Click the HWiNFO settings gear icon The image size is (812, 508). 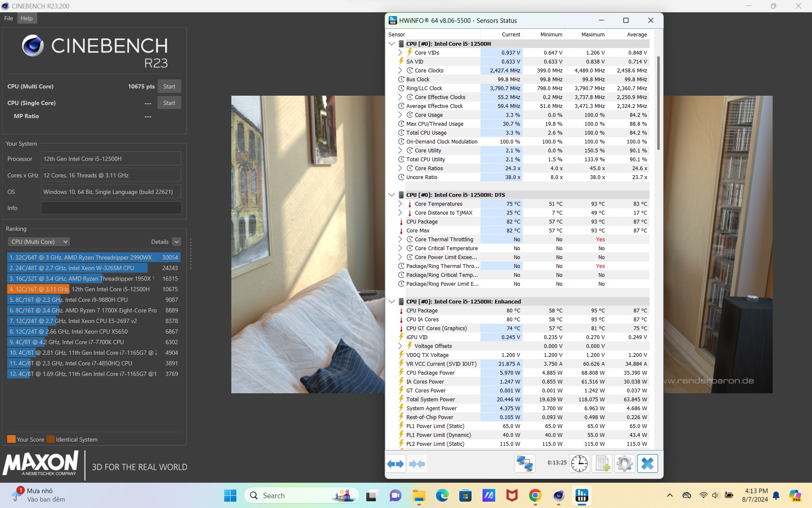(x=624, y=463)
